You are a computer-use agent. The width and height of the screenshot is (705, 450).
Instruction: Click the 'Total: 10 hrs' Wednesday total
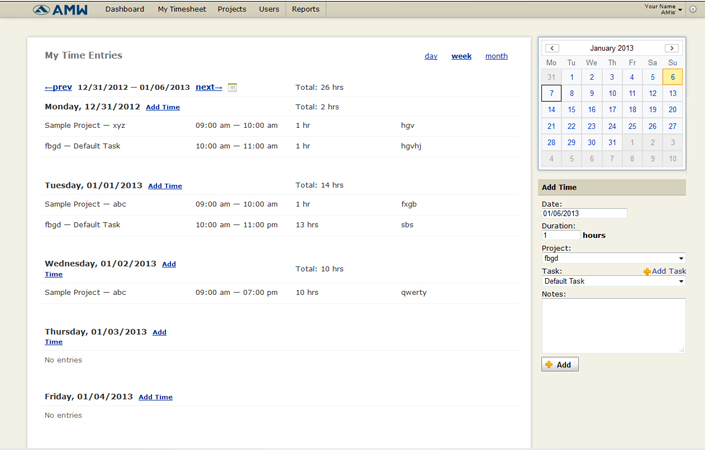coord(319,269)
